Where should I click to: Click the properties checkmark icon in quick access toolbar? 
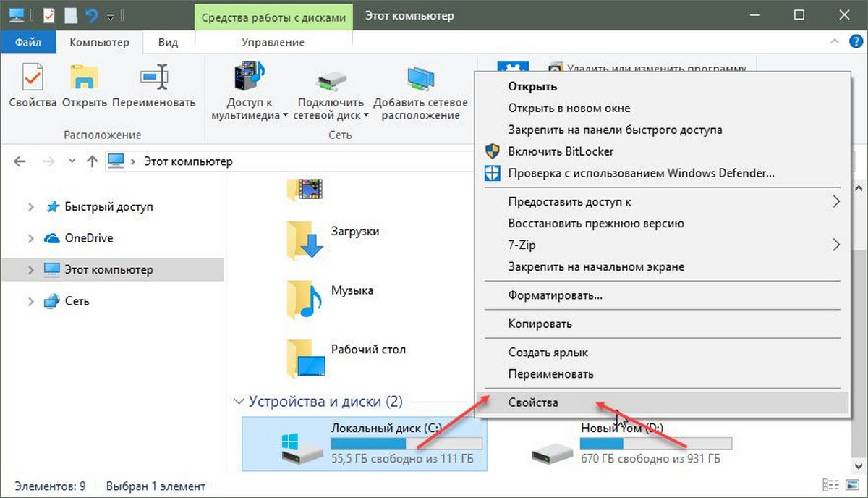48,14
